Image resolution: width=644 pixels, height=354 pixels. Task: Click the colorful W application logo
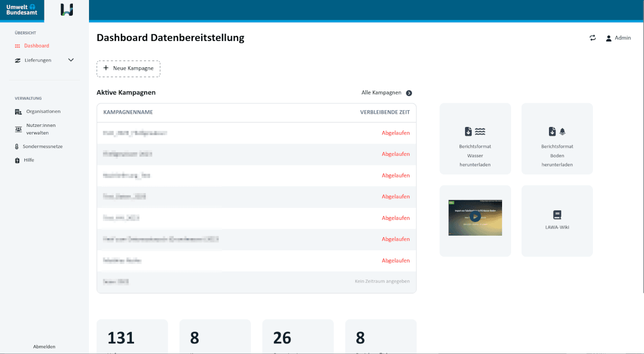(67, 10)
